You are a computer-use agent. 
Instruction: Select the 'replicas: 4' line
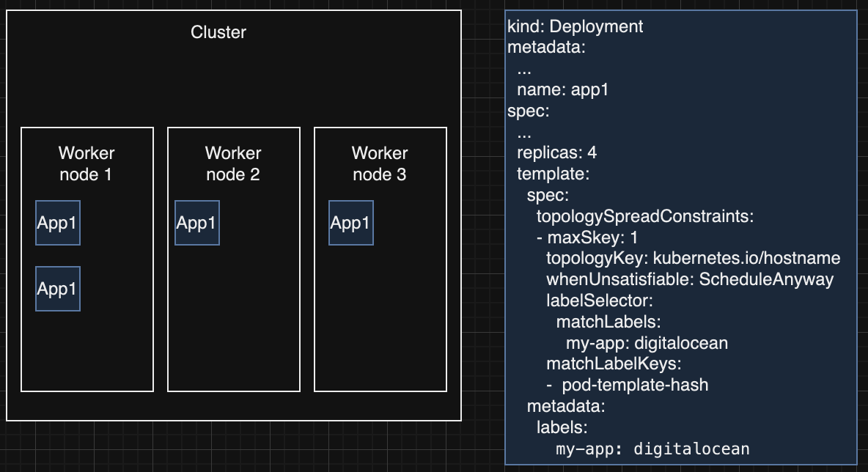556,154
